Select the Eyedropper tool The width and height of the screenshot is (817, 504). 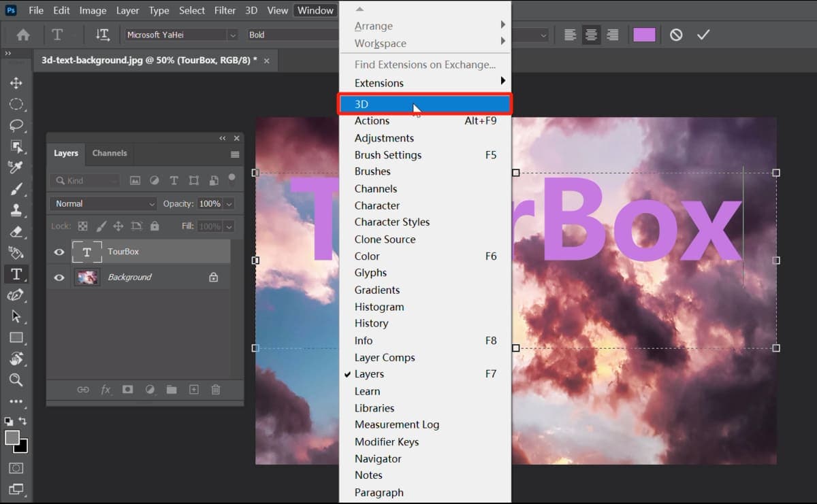[16, 167]
